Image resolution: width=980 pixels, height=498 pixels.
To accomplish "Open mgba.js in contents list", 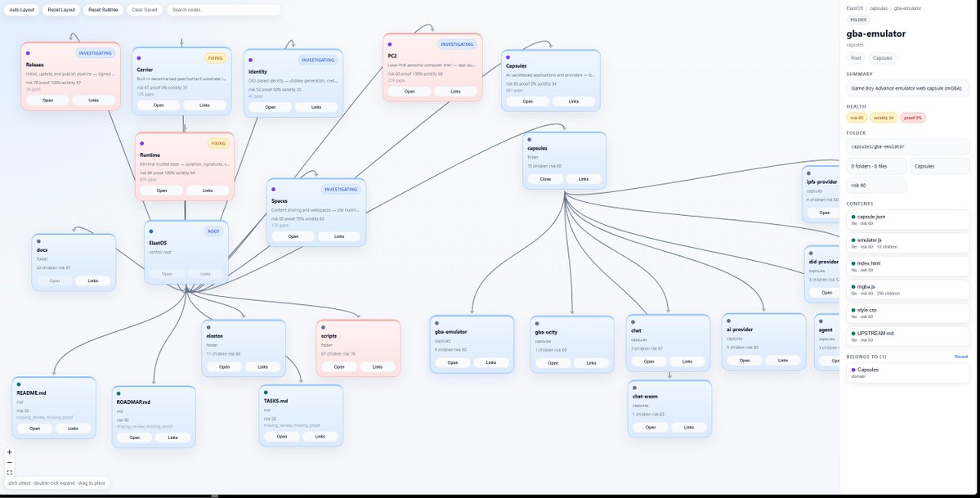I will click(x=908, y=289).
